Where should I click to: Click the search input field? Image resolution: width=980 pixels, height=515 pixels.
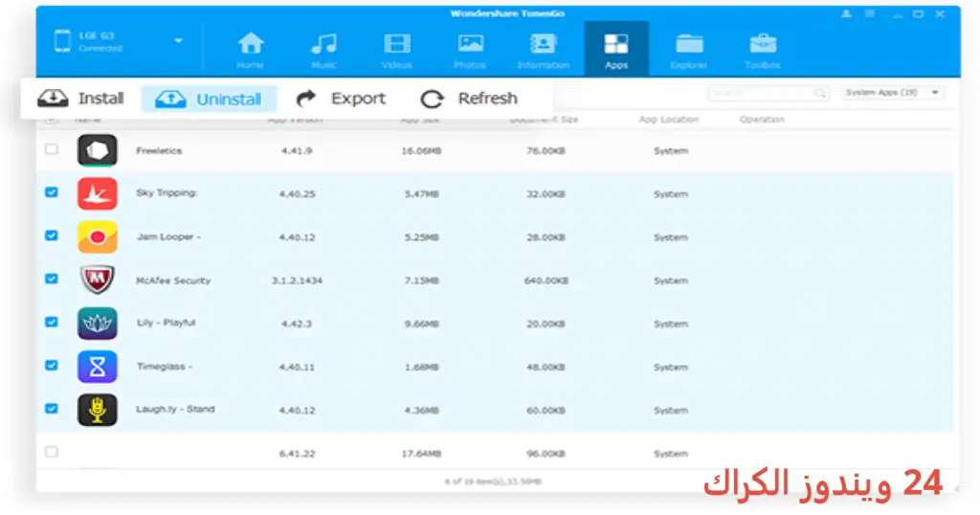768,93
